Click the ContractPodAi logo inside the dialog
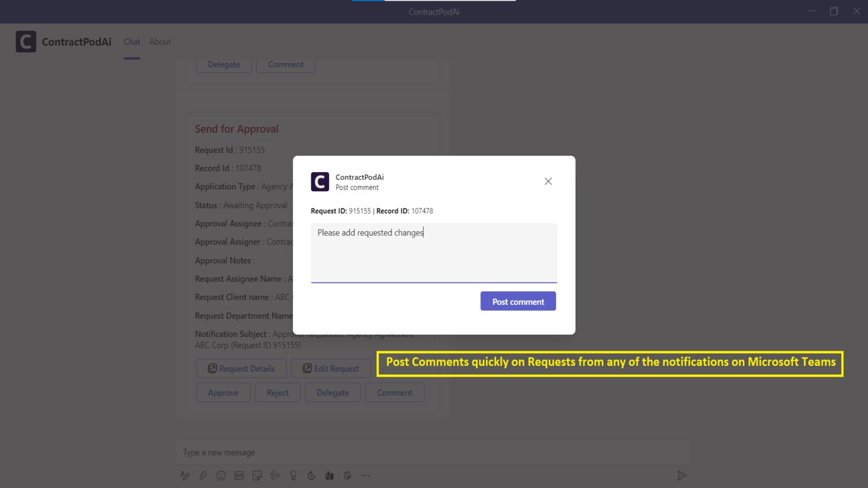This screenshot has width=868, height=488. [x=320, y=182]
